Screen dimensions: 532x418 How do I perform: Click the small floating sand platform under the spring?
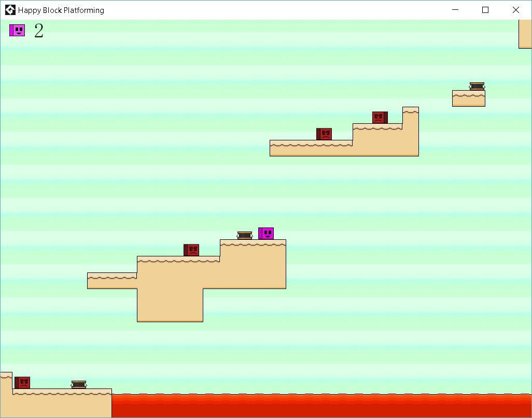click(x=469, y=98)
